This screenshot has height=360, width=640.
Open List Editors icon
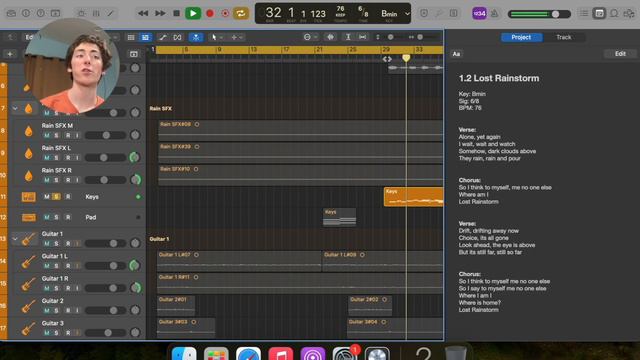pos(584,13)
